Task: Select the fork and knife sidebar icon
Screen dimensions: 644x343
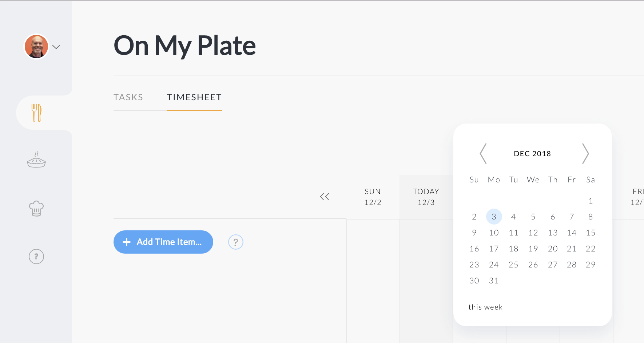Action: [36, 113]
